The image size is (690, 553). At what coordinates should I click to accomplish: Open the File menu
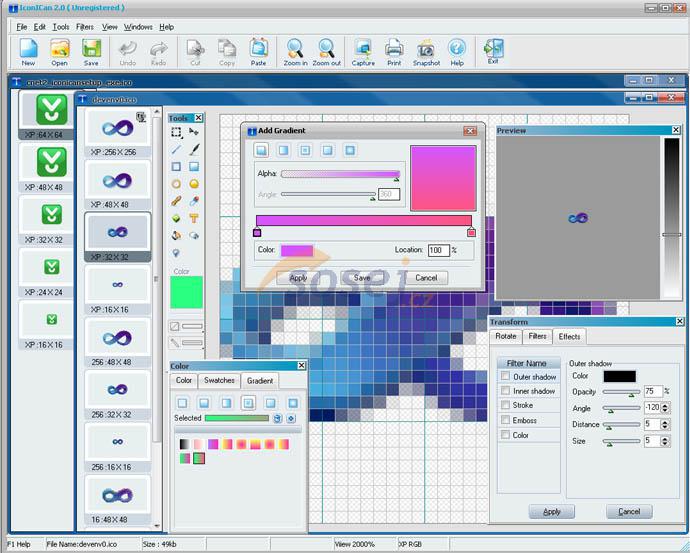point(22,27)
